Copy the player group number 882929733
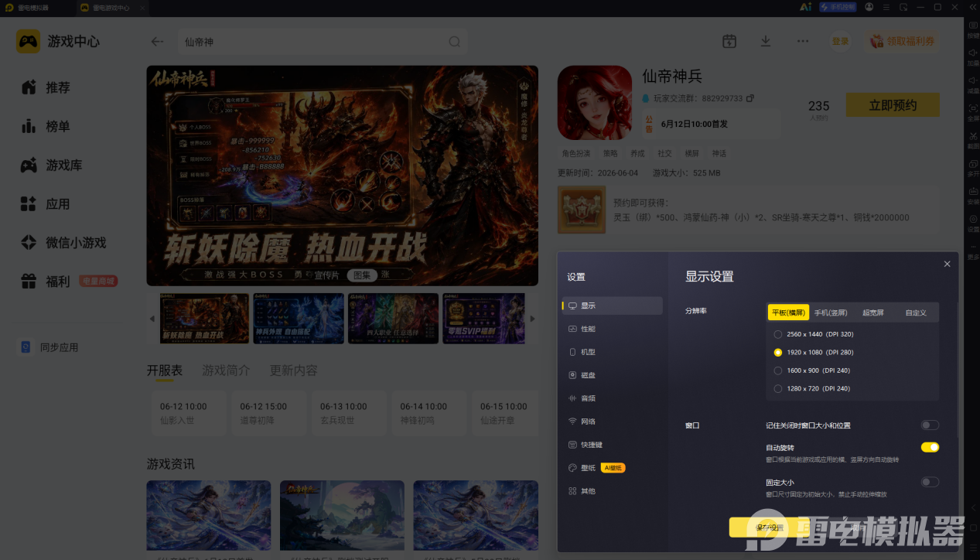 pyautogui.click(x=750, y=99)
